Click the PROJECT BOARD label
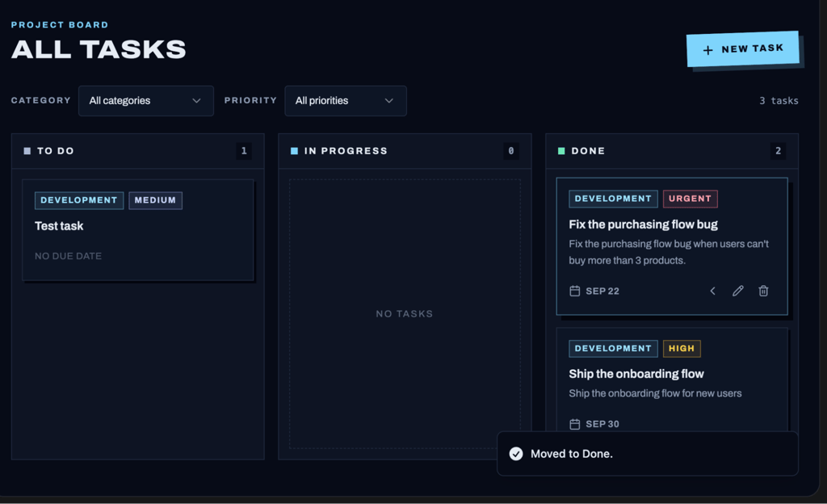Image resolution: width=827 pixels, height=504 pixels. [x=60, y=25]
